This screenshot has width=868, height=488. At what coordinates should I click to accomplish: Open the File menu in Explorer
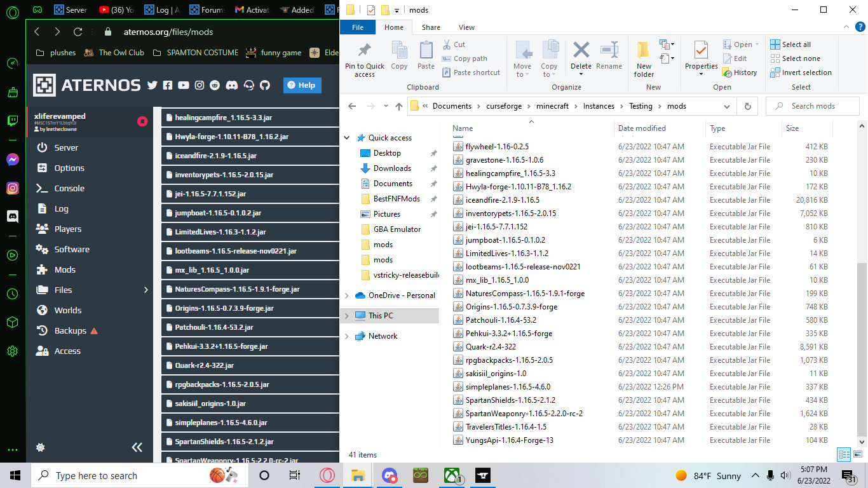(x=358, y=27)
